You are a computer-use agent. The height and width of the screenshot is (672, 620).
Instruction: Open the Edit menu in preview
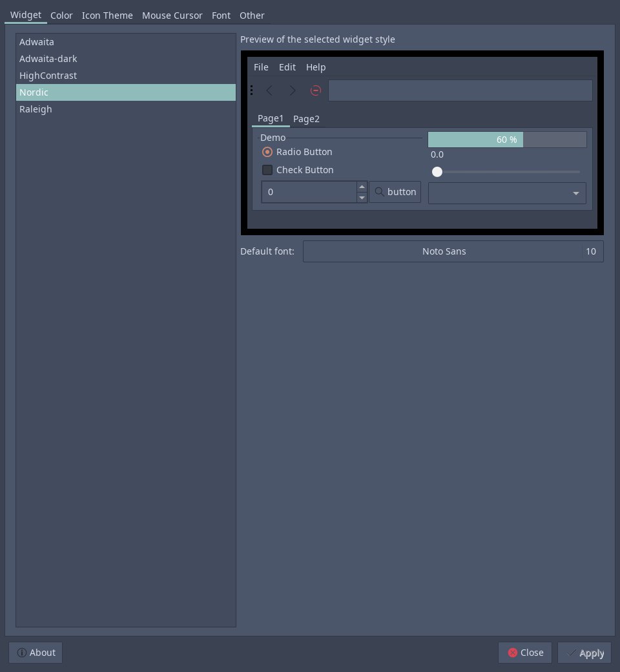[287, 67]
